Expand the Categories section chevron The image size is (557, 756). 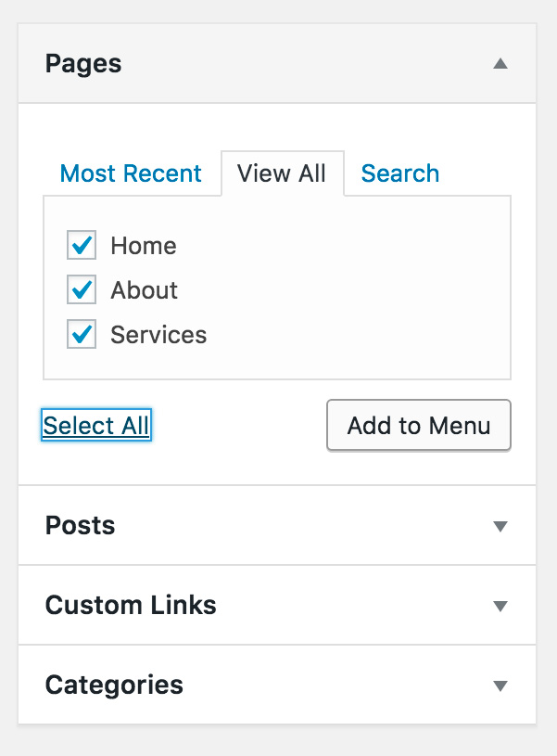point(500,686)
